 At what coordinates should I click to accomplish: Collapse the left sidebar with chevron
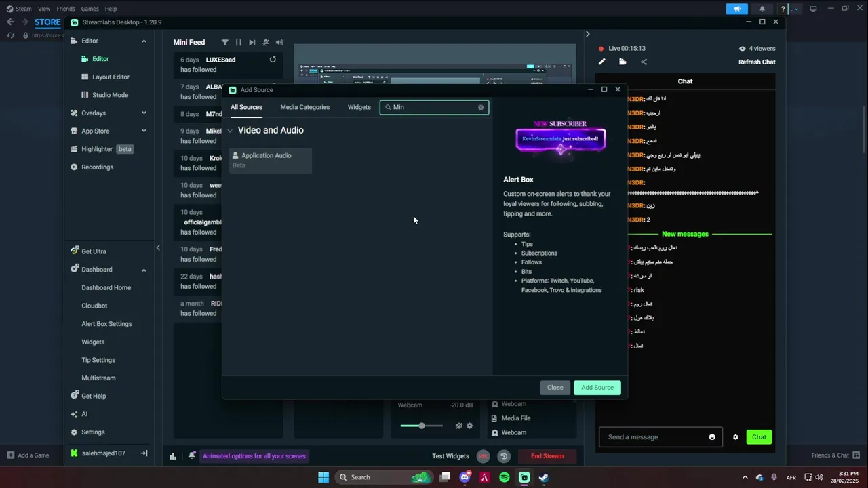[158, 248]
